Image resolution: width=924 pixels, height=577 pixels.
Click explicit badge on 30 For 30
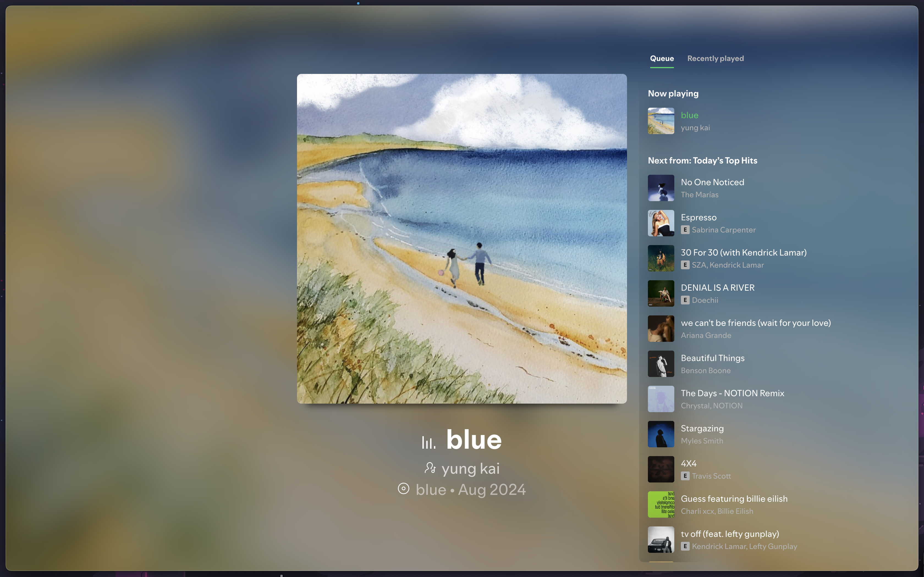click(x=685, y=265)
